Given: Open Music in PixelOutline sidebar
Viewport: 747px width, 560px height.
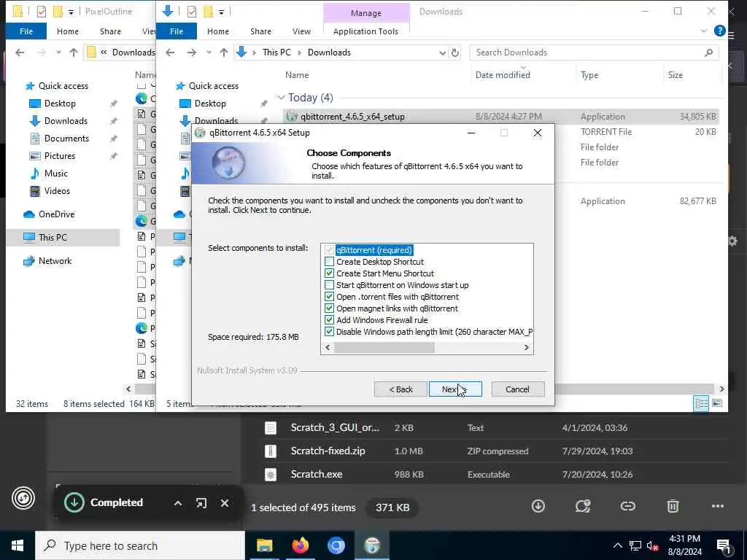Looking at the screenshot, I should click(55, 174).
